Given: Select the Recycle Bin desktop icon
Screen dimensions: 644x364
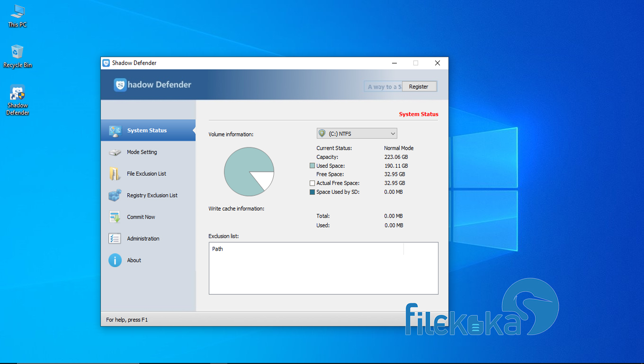Looking at the screenshot, I should (x=18, y=56).
